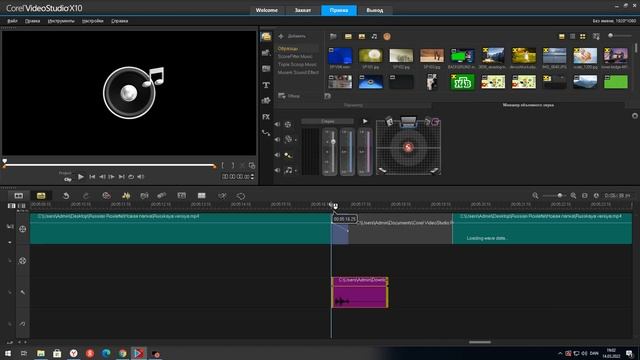Image resolution: width=640 pixels, height=360 pixels.
Task: Open the sort clips in library menu
Action: 596,36
